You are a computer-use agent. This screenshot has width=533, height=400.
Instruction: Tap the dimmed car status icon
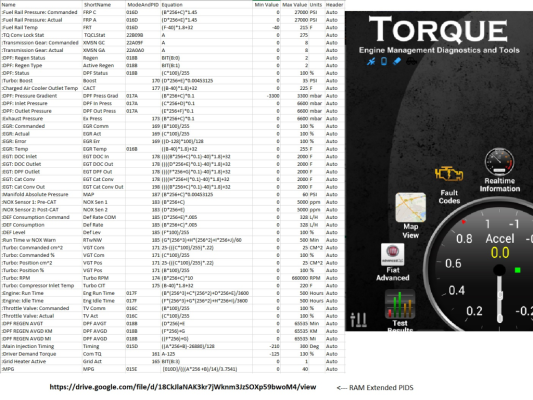click(x=411, y=61)
